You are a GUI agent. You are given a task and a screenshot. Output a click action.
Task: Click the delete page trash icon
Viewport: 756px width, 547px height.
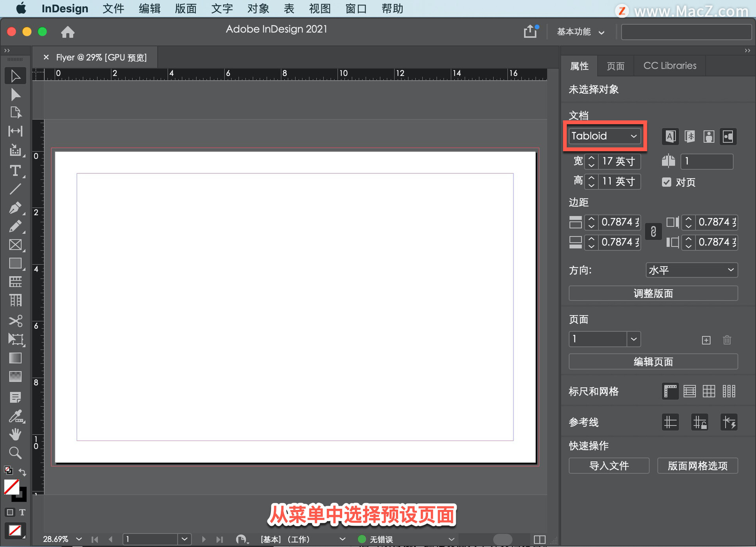tap(727, 340)
